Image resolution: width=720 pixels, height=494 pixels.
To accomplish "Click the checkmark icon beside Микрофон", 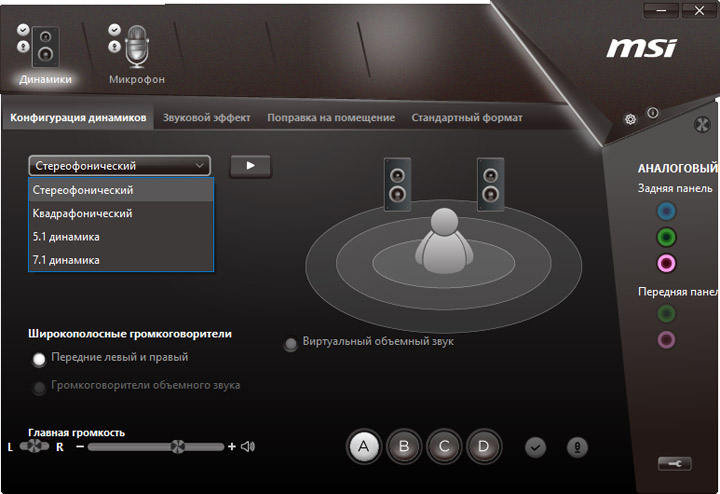I will pyautogui.click(x=114, y=30).
